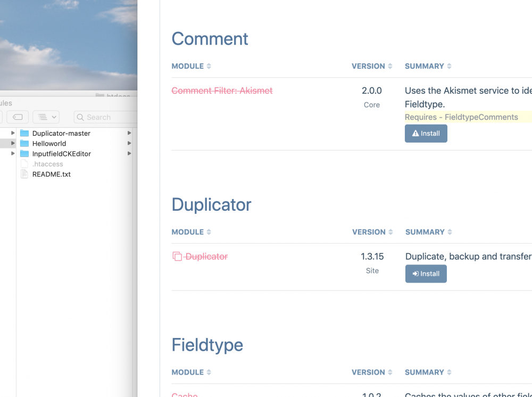
Task: Expand the arrow right of Helloworld
Action: (129, 144)
